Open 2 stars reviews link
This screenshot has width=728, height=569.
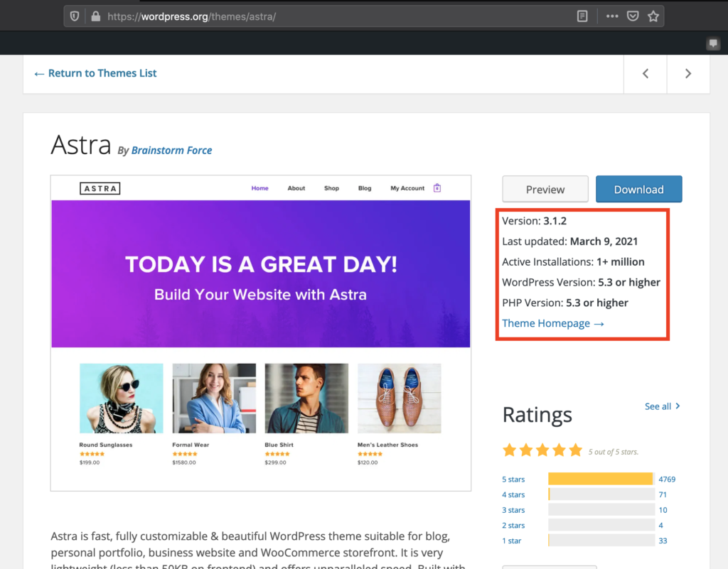513,525
